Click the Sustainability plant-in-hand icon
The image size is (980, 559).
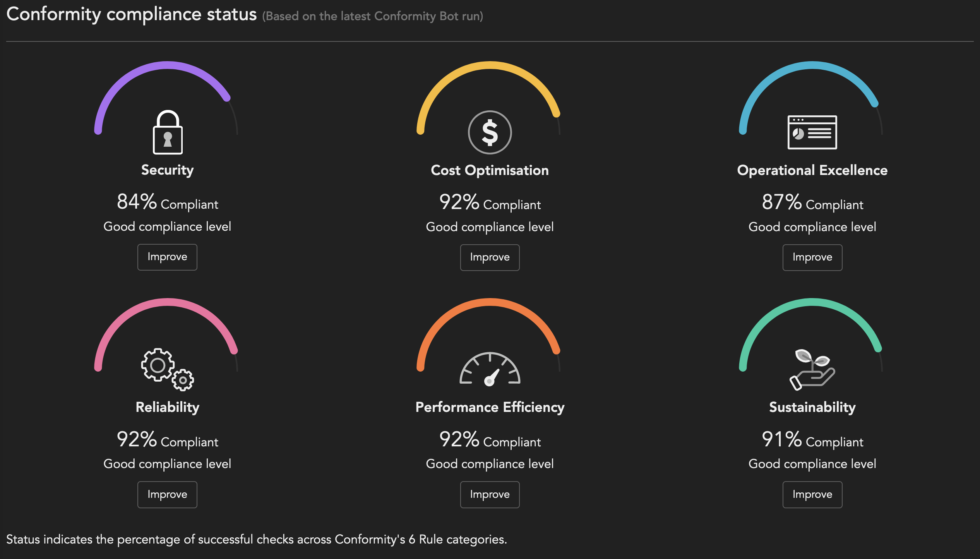coord(812,369)
